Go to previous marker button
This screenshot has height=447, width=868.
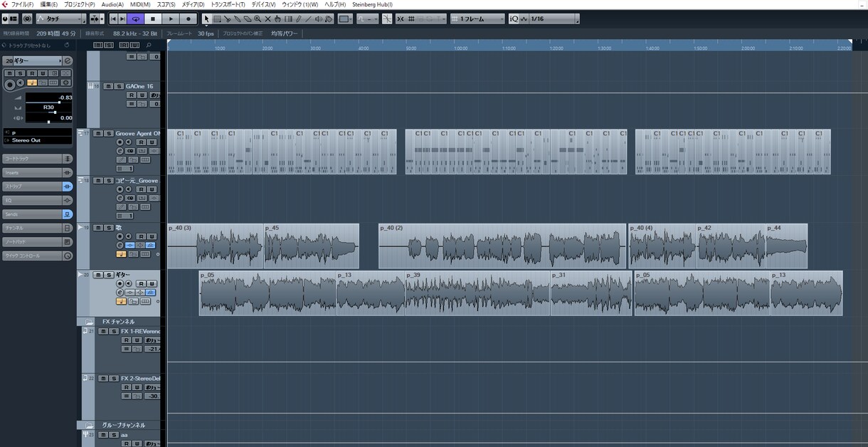point(113,19)
